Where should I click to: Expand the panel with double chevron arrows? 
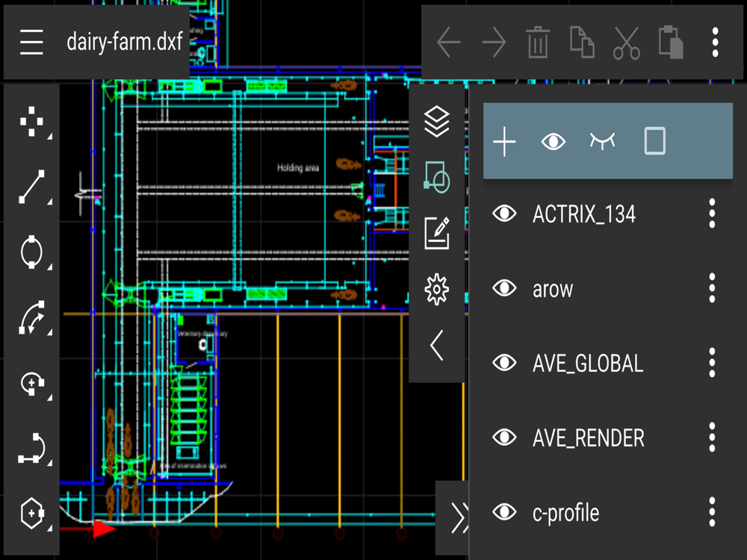[x=460, y=517]
